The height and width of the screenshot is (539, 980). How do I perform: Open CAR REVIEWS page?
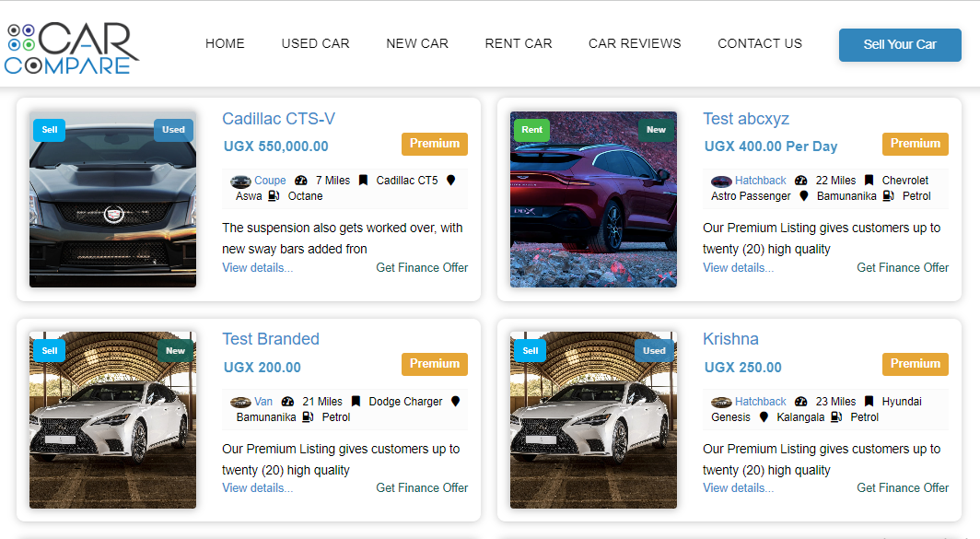click(635, 44)
